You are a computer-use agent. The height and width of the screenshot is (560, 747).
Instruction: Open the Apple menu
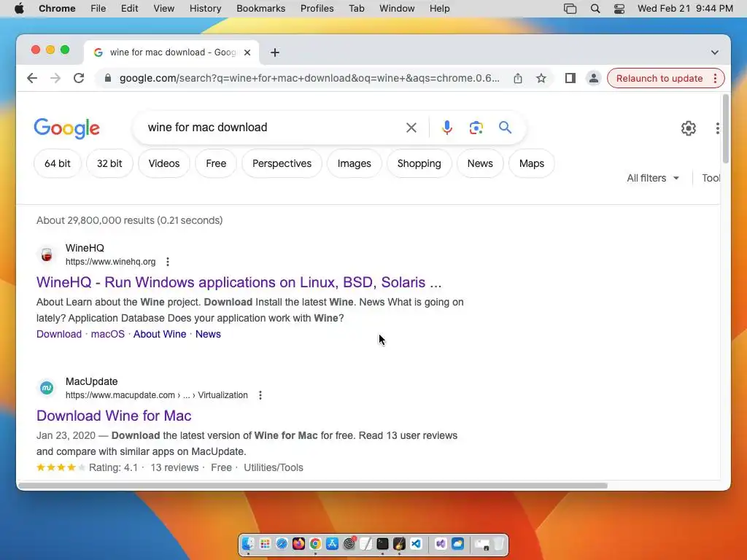[x=19, y=9]
